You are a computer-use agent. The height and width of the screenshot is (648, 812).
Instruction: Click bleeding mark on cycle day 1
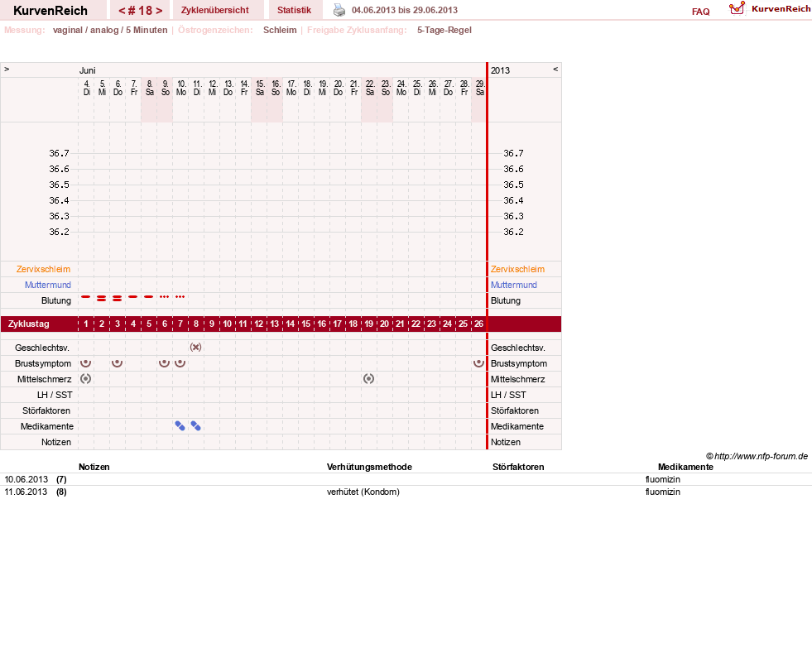[x=86, y=297]
